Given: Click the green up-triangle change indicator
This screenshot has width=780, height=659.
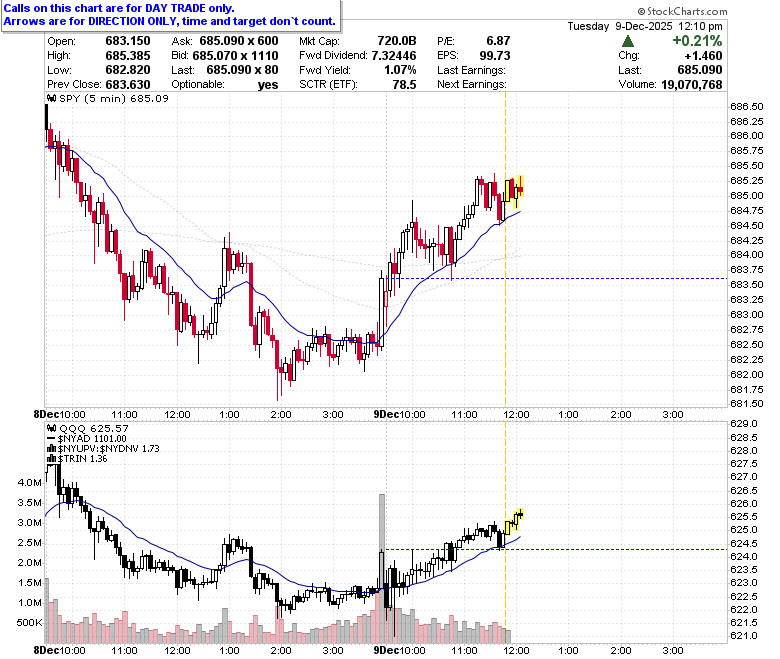Looking at the screenshot, I should (628, 41).
